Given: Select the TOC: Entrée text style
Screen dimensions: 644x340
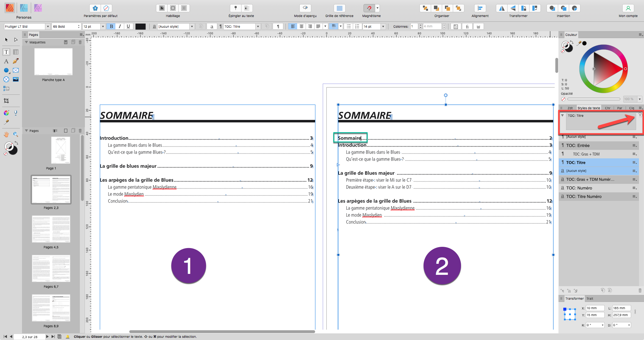Looking at the screenshot, I should (x=578, y=145).
